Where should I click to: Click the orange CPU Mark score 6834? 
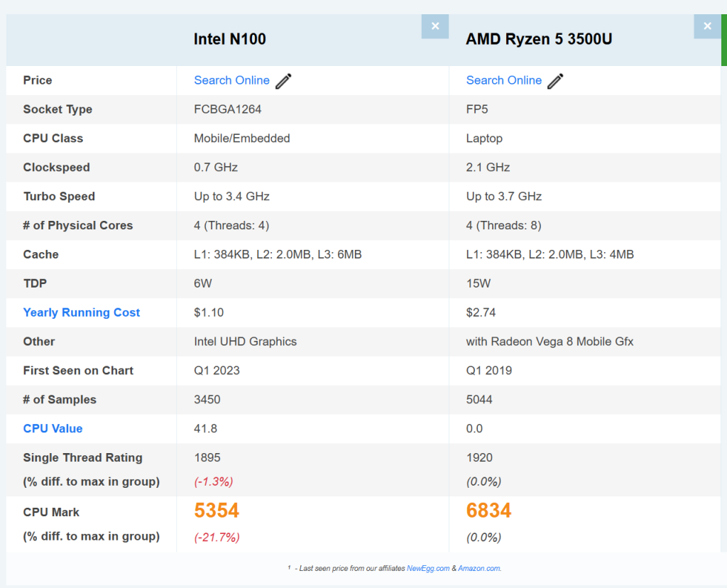pos(488,511)
